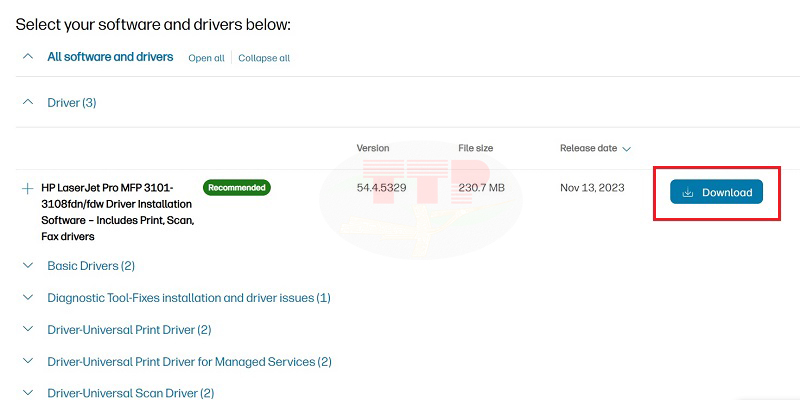Click the HP LaserJet Pro MFP driver title

[x=118, y=212]
